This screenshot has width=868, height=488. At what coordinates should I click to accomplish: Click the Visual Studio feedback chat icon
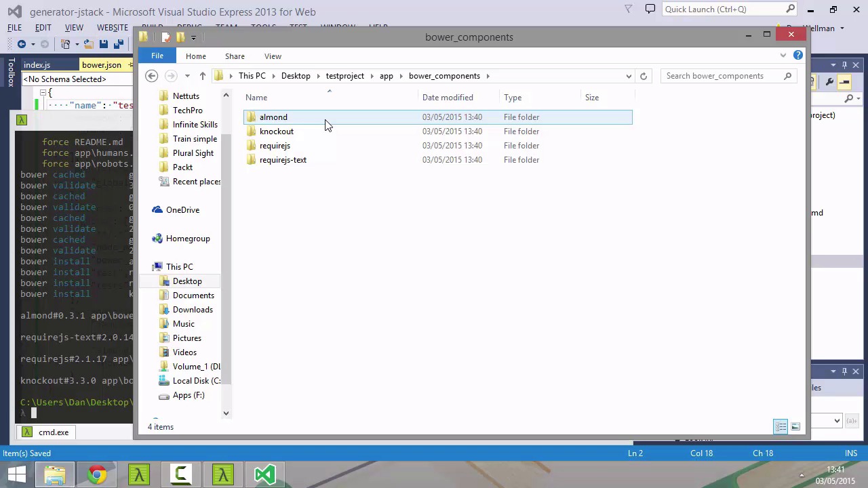(x=650, y=9)
